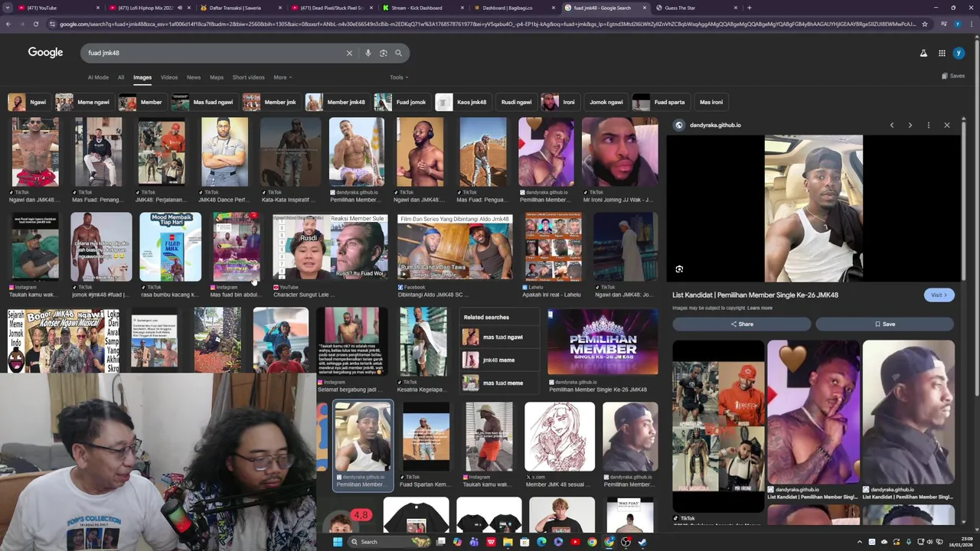Switch to Short videos tab
The height and width of the screenshot is (551, 980).
249,77
